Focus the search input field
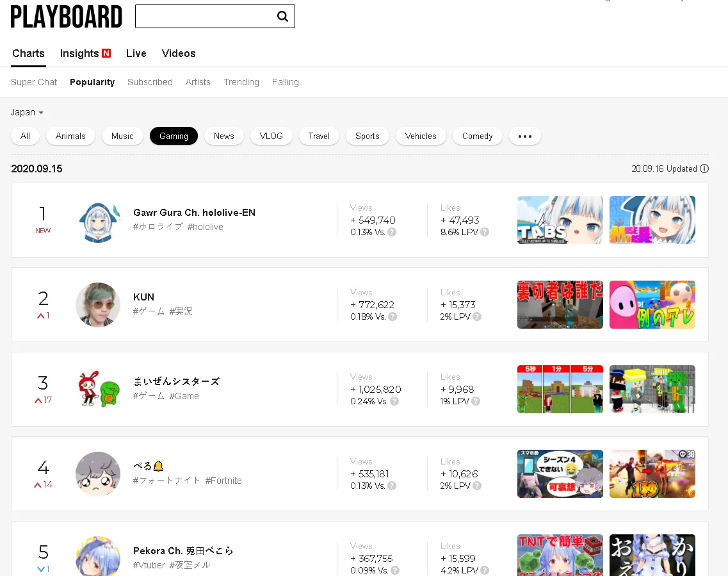The width and height of the screenshot is (728, 576). click(206, 16)
